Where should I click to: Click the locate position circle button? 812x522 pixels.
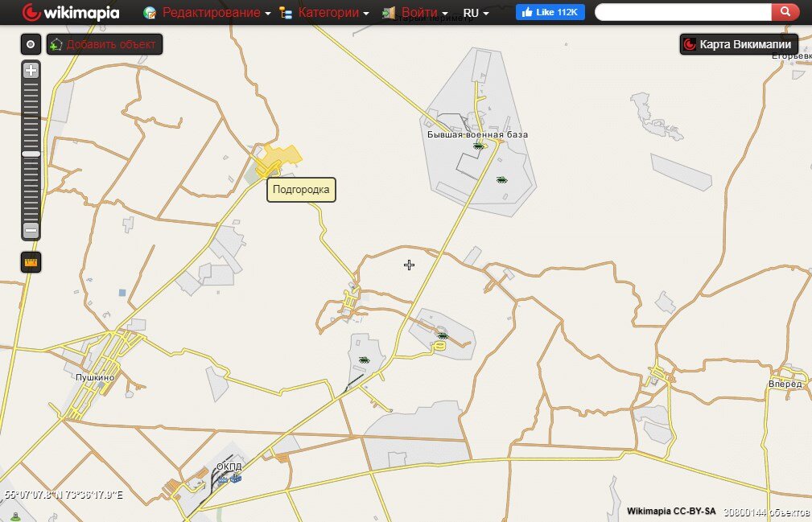pyautogui.click(x=31, y=44)
